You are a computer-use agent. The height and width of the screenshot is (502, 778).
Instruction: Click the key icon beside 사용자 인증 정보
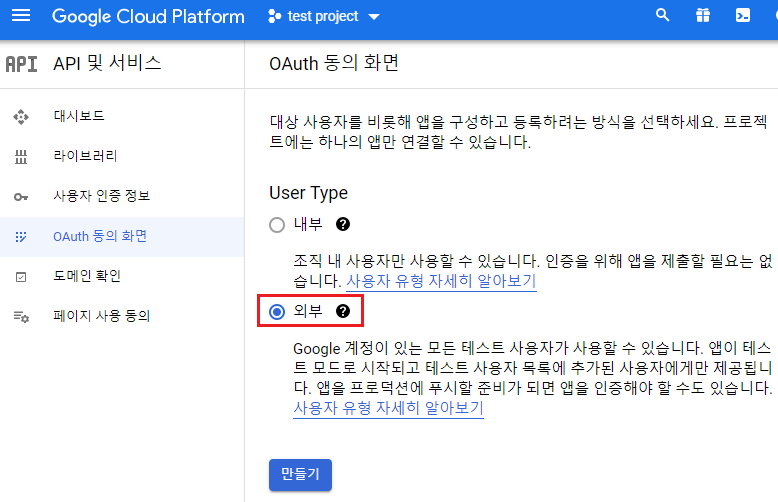21,197
